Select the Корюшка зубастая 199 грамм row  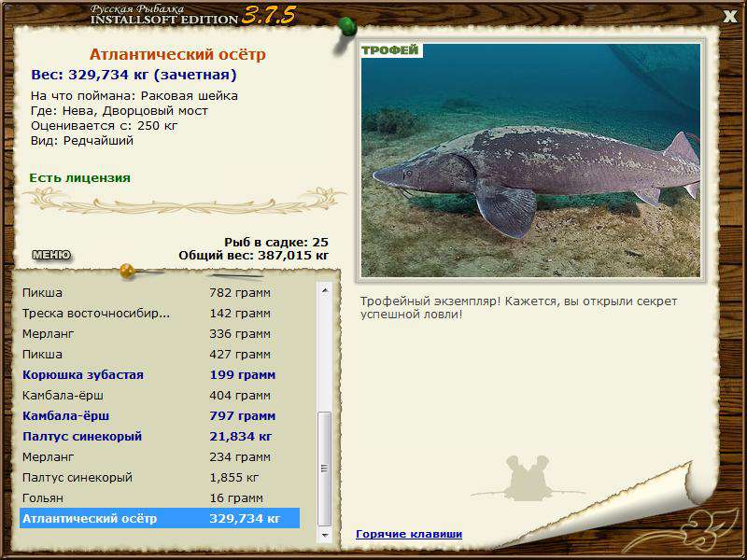pyautogui.click(x=160, y=375)
